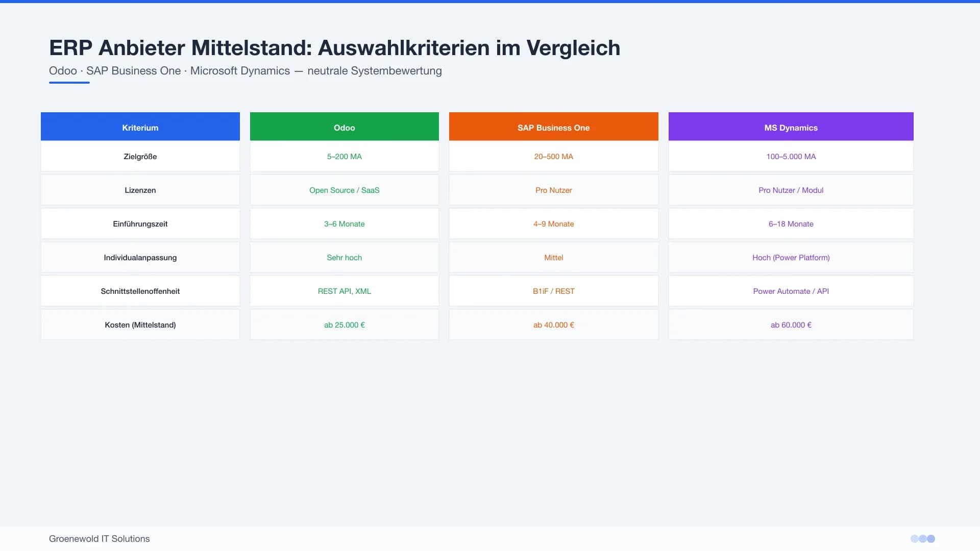Click the Schnittstellenoffenheit row label

(x=140, y=291)
